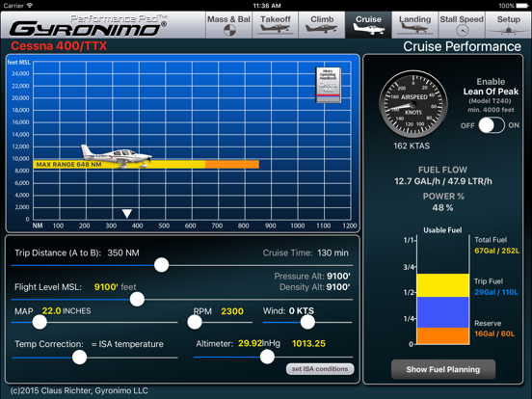Click the 1013.25 pressure value
This screenshot has height=399, width=532.
(x=308, y=343)
